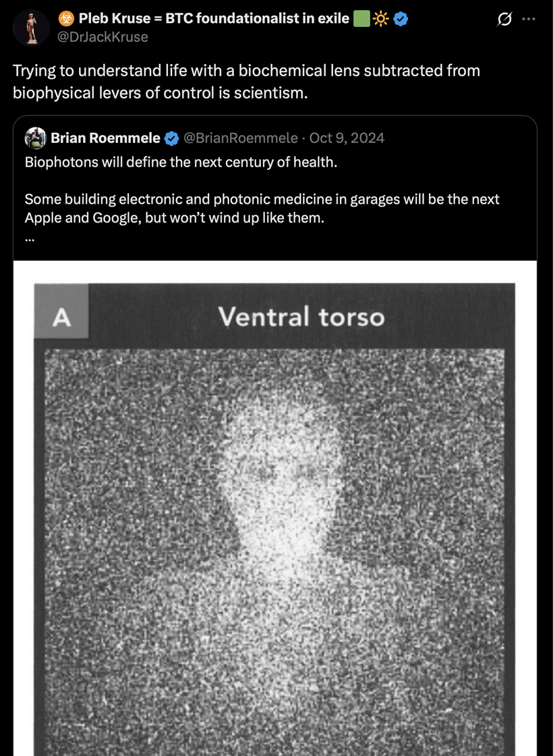553x756 pixels.
Task: Open the three-dot more options menu
Action: tap(529, 20)
